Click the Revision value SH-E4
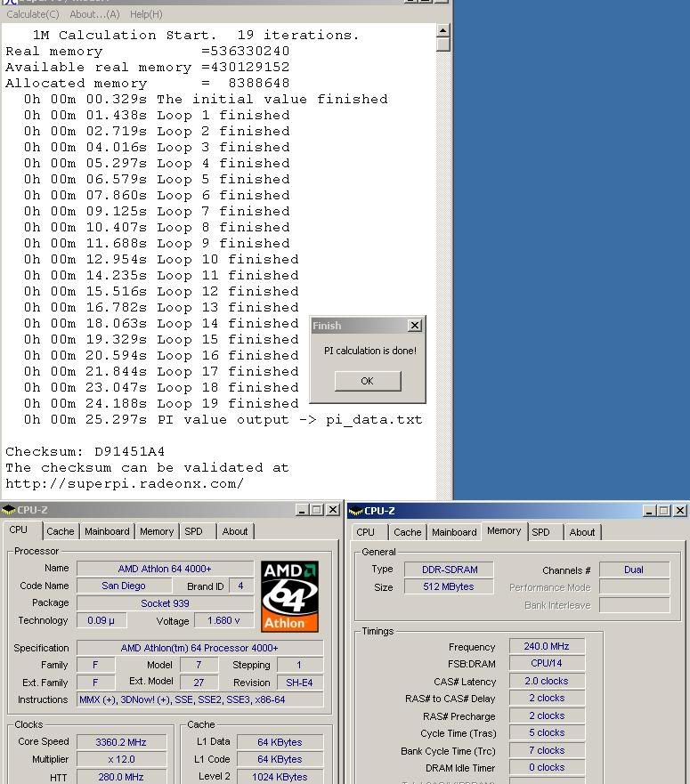Screen dimensions: 690x784 click(x=299, y=683)
